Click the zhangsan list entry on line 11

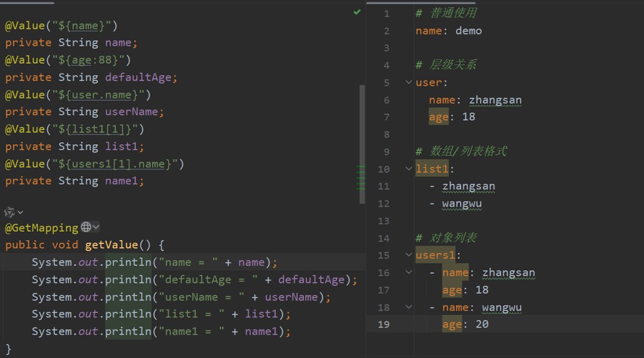click(x=469, y=186)
